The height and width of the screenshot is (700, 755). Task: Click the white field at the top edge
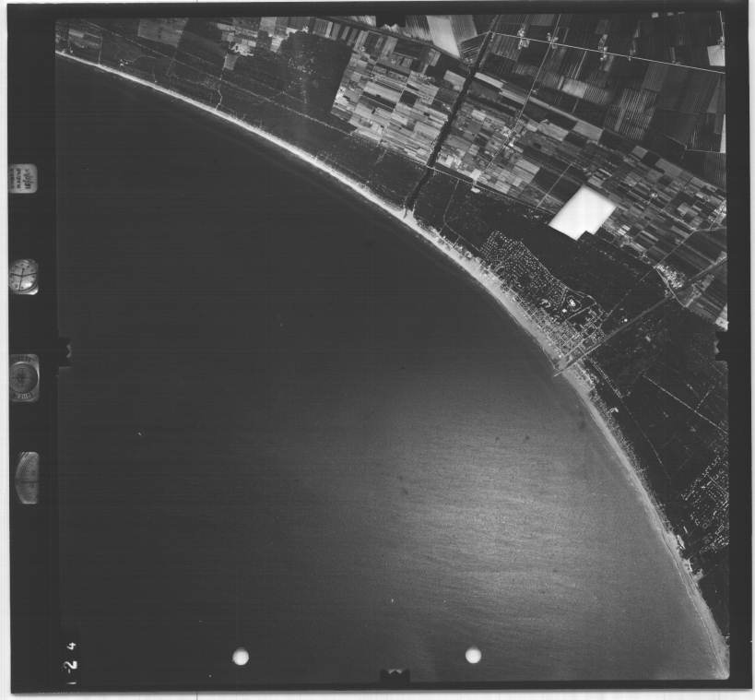pos(444,35)
